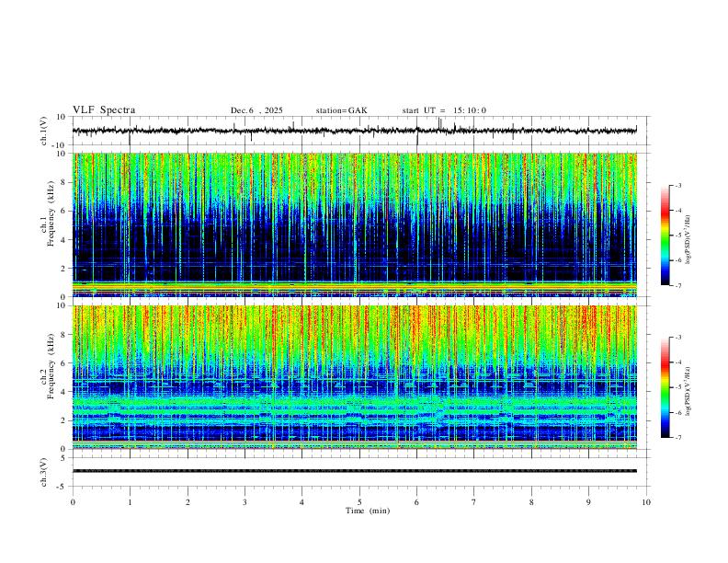This screenshot has width=728, height=563.
Task: Click the "VLF Spectra" title text
Action: pos(104,110)
